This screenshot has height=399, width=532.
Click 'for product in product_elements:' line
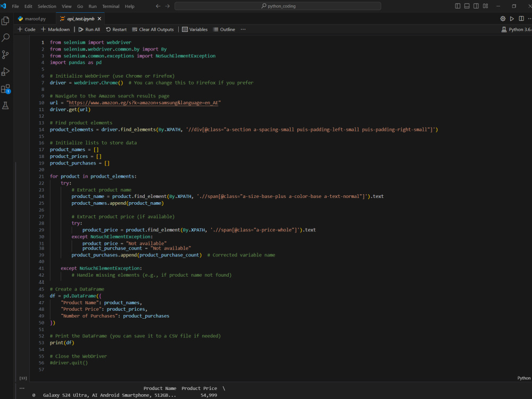93,177
